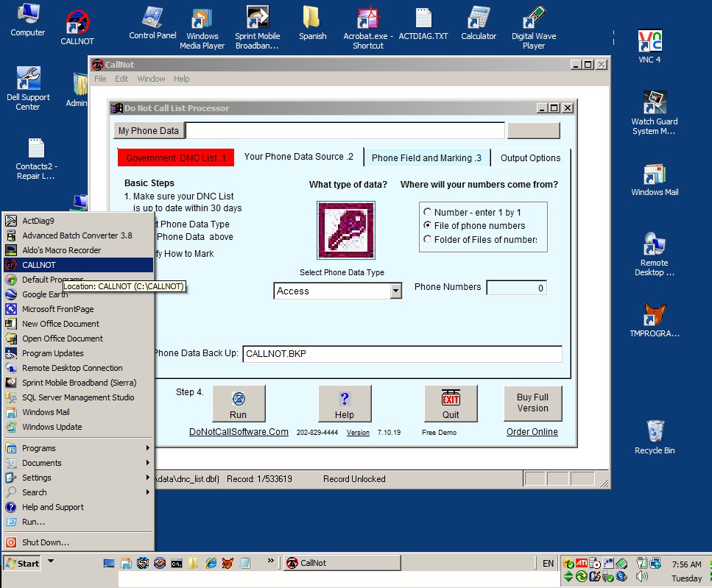Select the Acrobat.exe shortcut on the desktop
This screenshot has width=712, height=588.
tap(368, 28)
